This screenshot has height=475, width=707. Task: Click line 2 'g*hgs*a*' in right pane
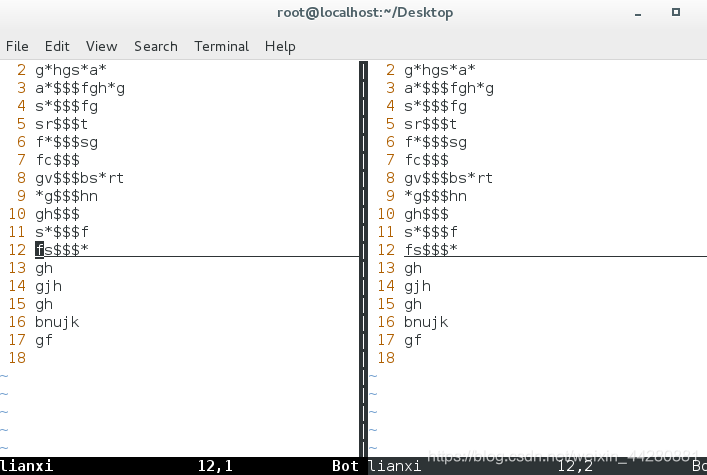click(x=440, y=70)
